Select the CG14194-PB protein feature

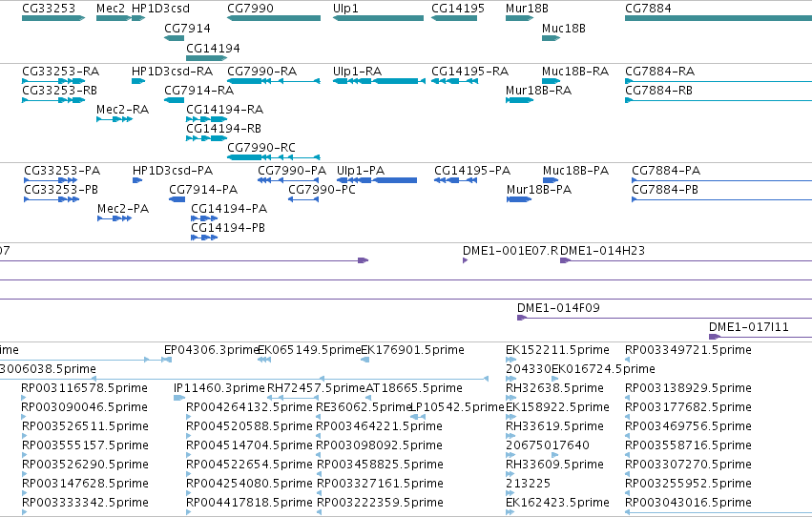point(204,238)
